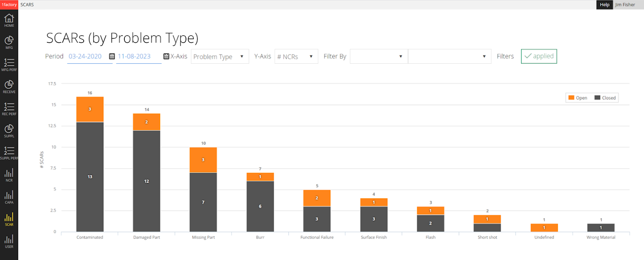This screenshot has height=260, width=644.
Task: Toggle the Open series in legend
Action: coord(578,98)
